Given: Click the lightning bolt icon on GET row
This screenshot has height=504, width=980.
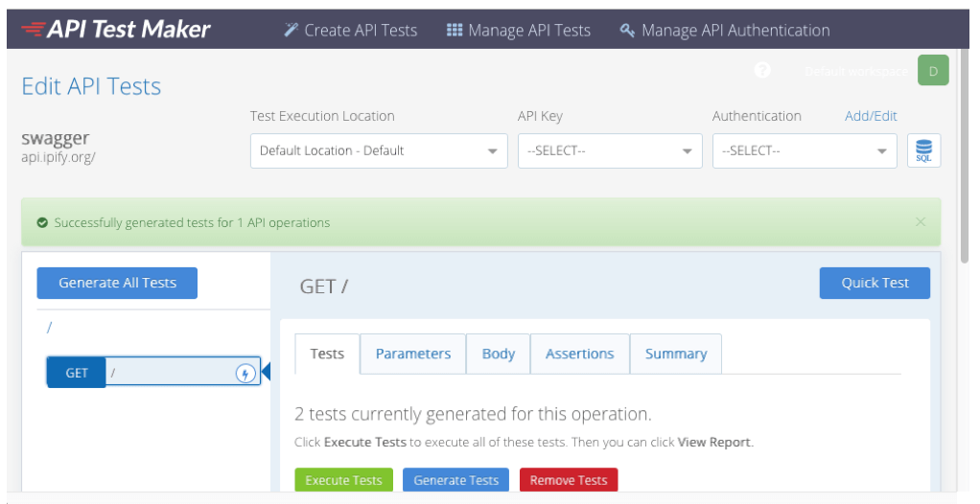Looking at the screenshot, I should [245, 374].
